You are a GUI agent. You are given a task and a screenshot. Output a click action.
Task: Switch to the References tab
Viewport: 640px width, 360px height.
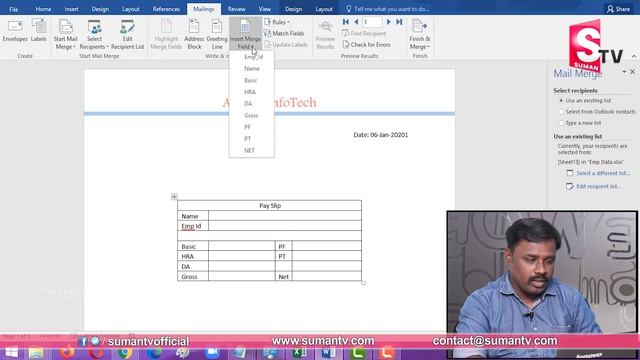pos(166,9)
